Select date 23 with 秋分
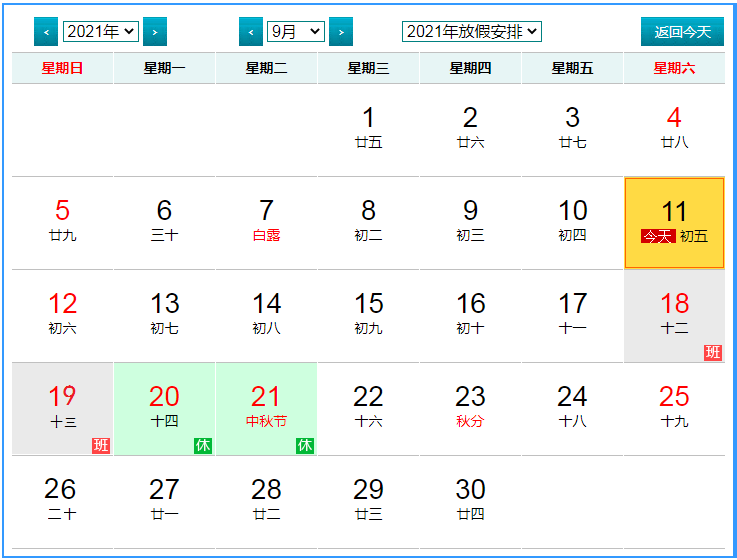Viewport: 737px width, 560px height. tap(470, 408)
